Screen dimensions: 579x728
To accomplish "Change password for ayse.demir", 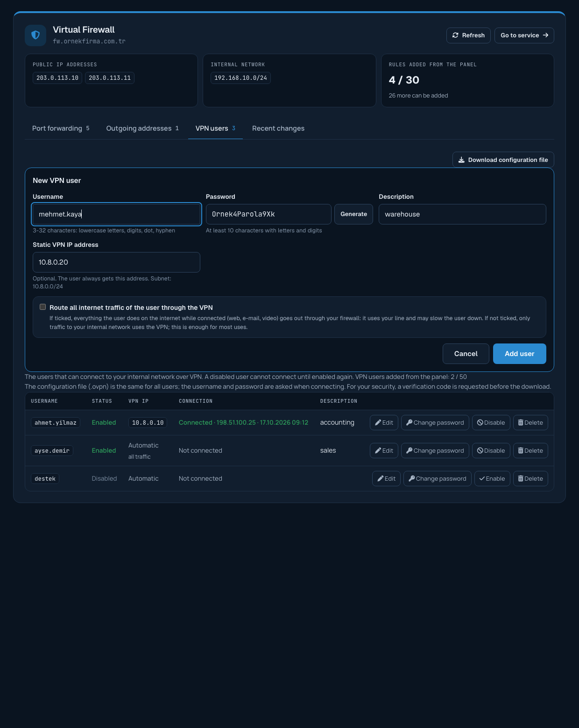I will pos(435,451).
